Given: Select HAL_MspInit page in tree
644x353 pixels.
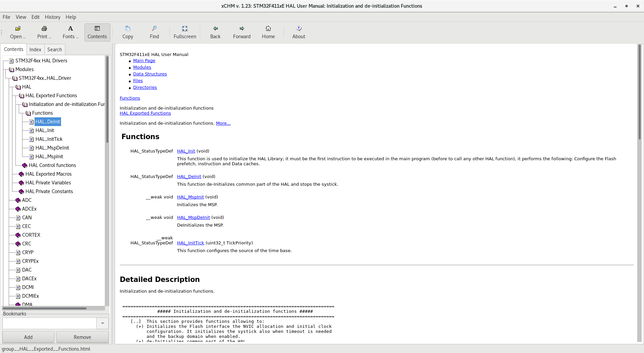Looking at the screenshot, I should 49,157.
